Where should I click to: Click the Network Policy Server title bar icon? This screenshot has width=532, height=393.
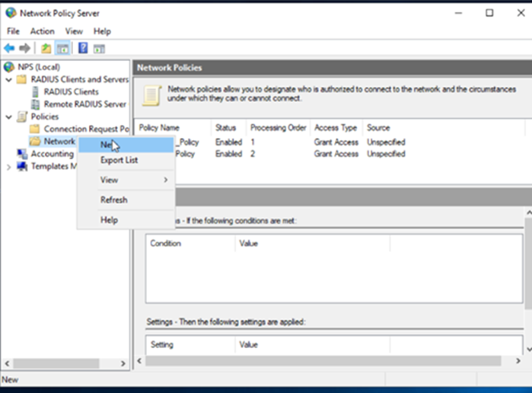tap(11, 13)
